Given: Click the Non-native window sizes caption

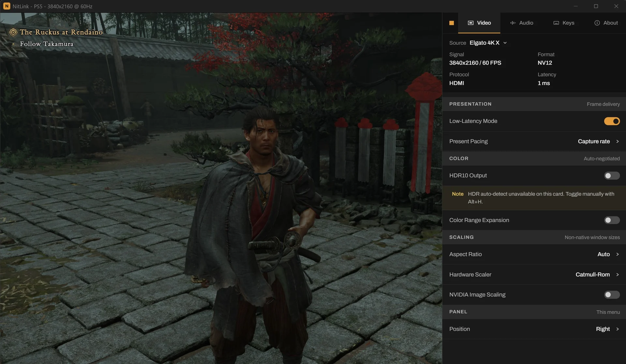Looking at the screenshot, I should click(x=592, y=238).
